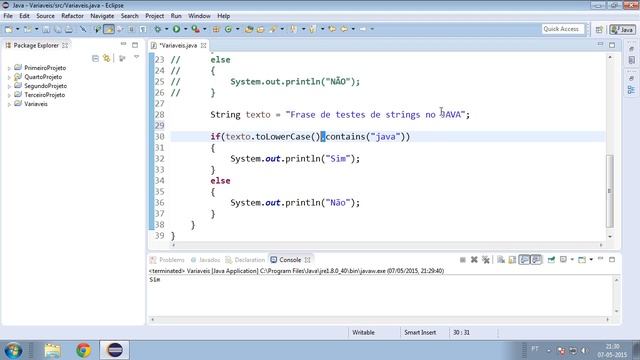Click the Writable status bar entry
Viewport: 640px width, 360px height.
point(363,332)
